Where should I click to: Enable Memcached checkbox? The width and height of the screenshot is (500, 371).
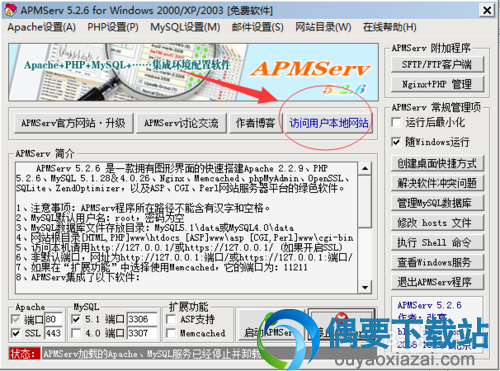click(171, 333)
